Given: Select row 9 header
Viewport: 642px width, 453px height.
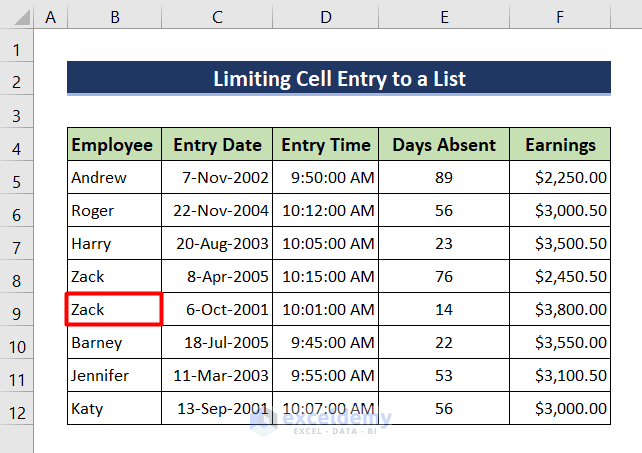Looking at the screenshot, I should click(16, 310).
